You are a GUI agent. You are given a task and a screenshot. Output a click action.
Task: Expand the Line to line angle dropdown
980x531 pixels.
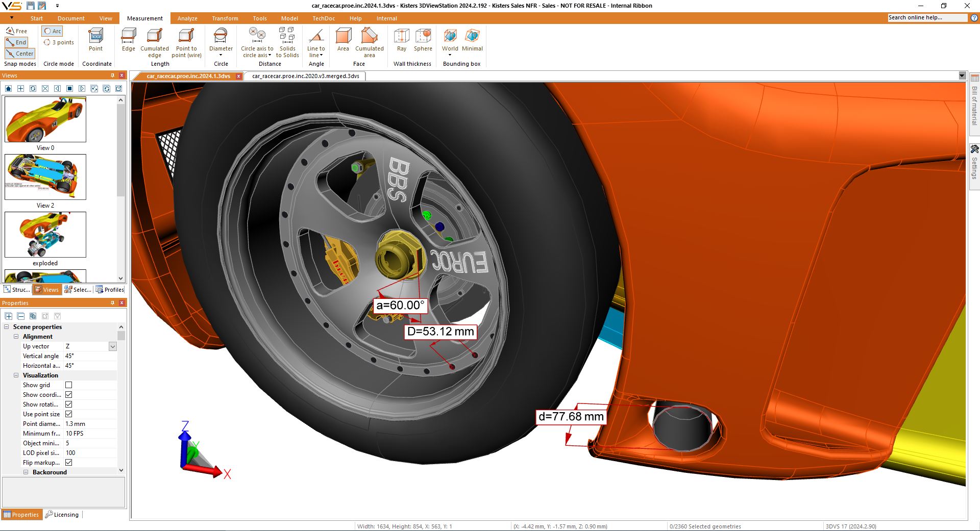321,56
